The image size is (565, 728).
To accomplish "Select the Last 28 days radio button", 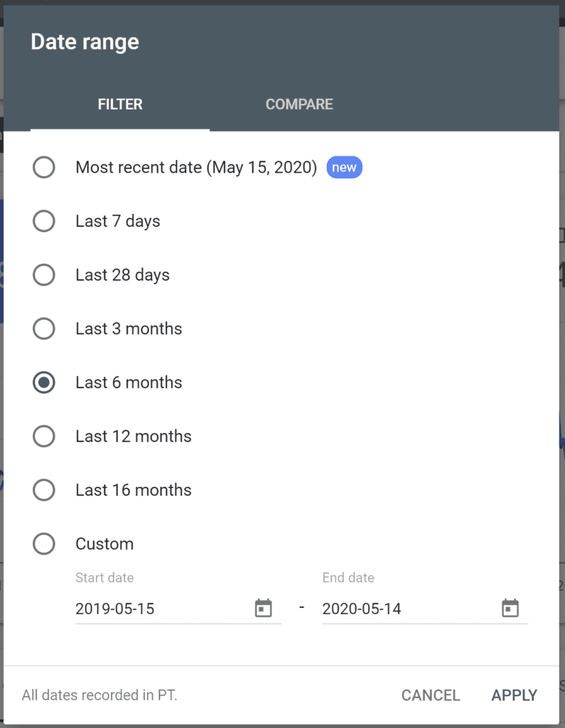I will click(43, 275).
